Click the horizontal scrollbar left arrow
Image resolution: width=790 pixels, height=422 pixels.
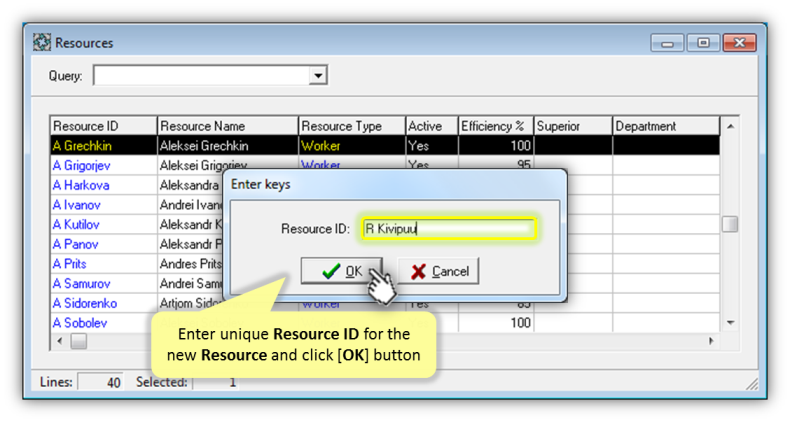pyautogui.click(x=60, y=341)
